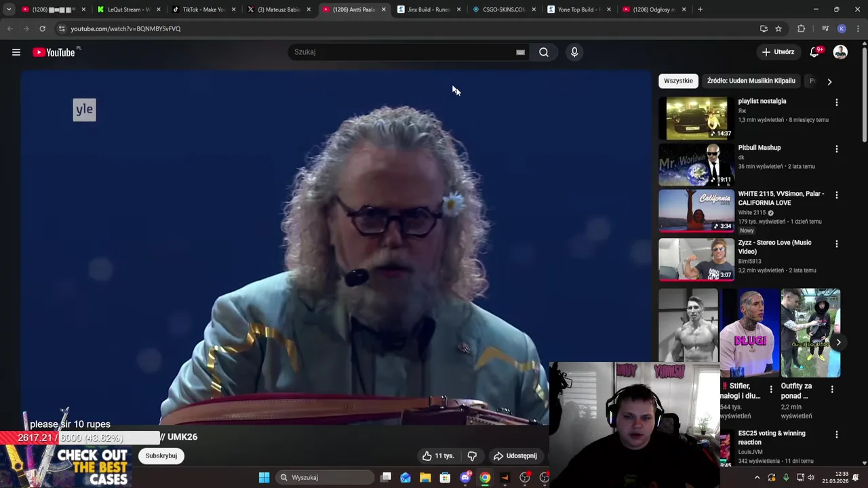Open the YouTube guide hamburger menu
Viewport: 868px width, 488px height.
point(16,52)
